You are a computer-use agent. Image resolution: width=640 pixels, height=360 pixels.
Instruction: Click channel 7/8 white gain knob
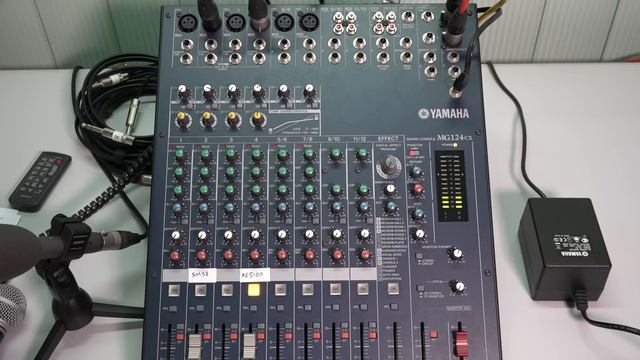click(x=309, y=91)
